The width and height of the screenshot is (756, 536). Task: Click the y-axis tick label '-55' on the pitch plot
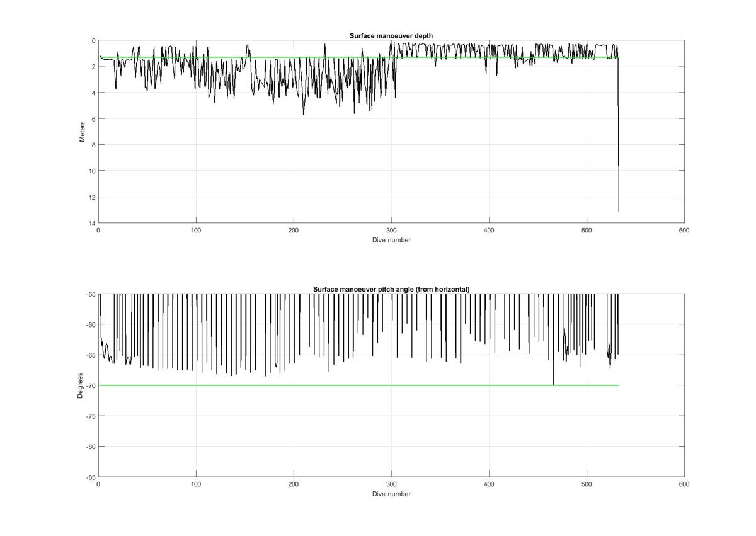[90, 294]
